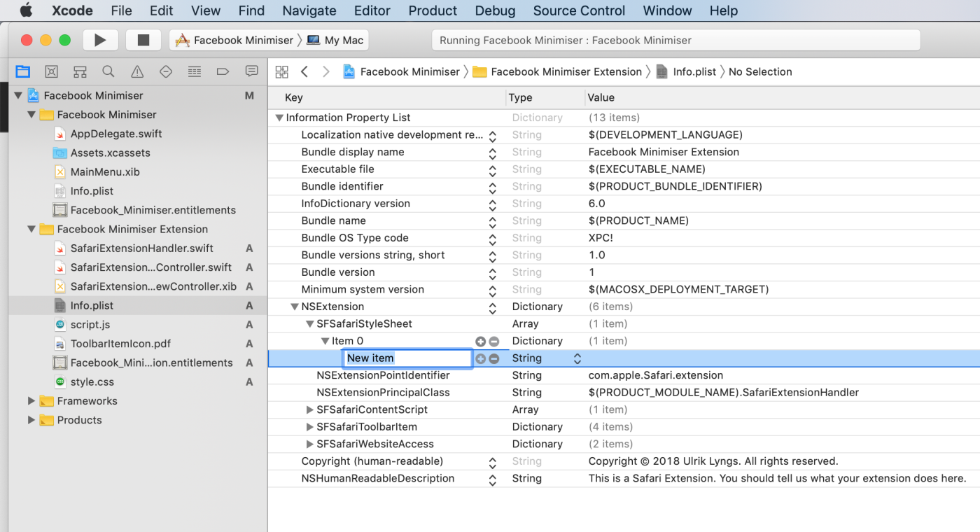Collapse the Information Property List row
The width and height of the screenshot is (980, 532).
[x=279, y=118]
